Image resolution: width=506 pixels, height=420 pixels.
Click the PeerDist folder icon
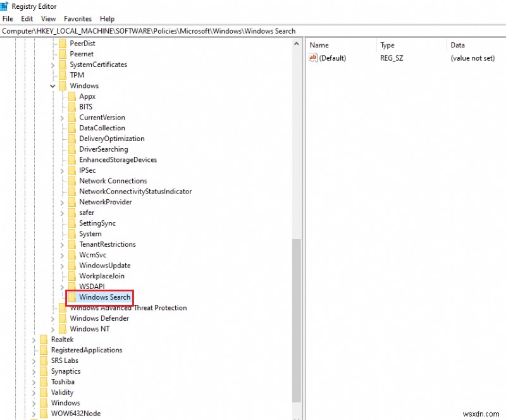tap(63, 43)
